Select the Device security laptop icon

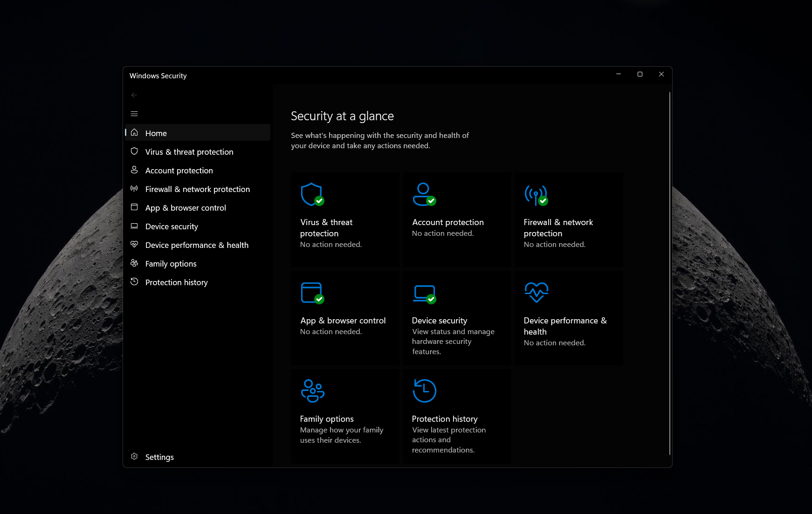(424, 293)
